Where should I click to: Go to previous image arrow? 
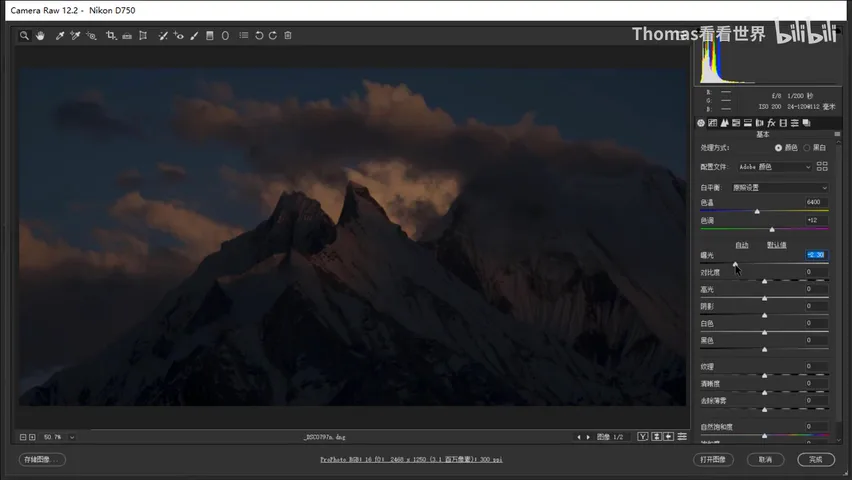pos(579,437)
